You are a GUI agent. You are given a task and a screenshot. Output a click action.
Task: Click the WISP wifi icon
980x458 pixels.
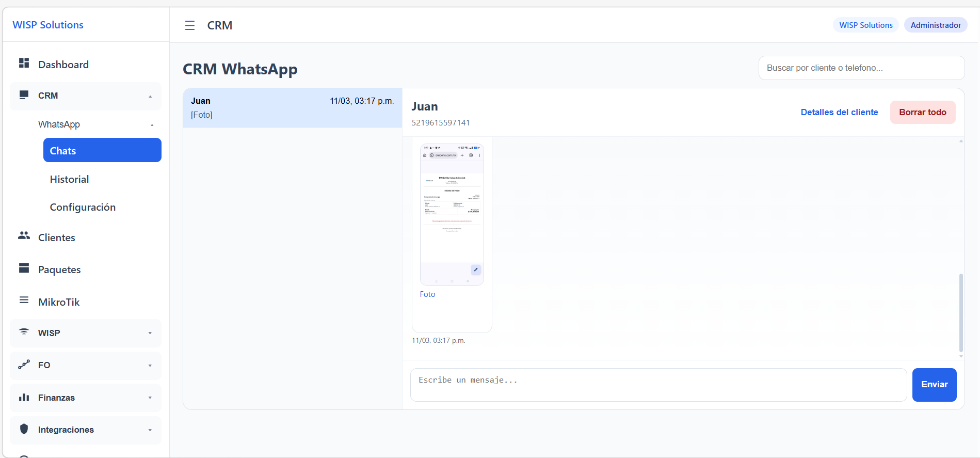24,332
